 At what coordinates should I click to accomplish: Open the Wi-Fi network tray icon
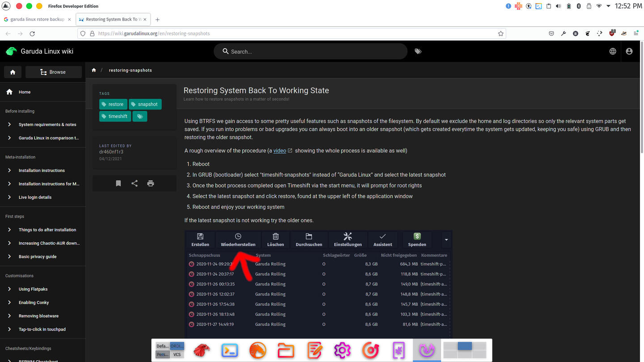(599, 6)
